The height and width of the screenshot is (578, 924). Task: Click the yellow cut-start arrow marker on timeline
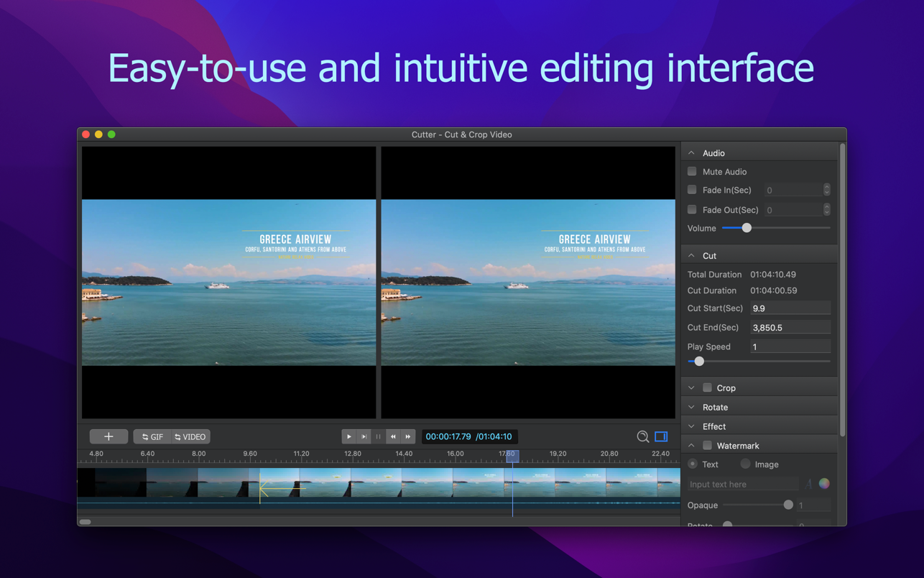coord(281,490)
